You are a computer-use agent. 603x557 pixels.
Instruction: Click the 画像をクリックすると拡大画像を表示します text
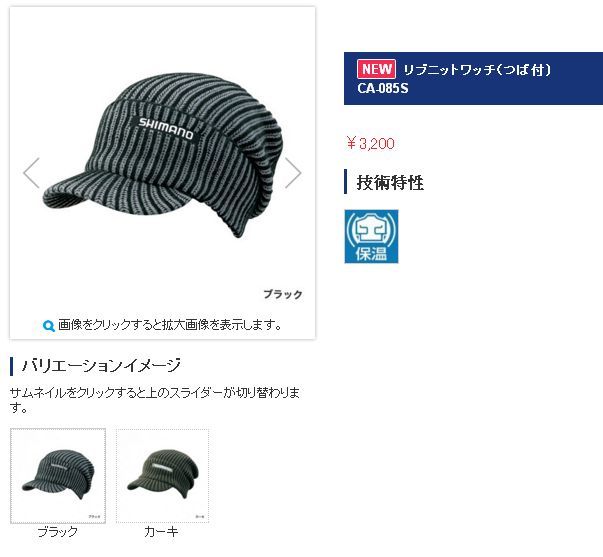coord(170,325)
